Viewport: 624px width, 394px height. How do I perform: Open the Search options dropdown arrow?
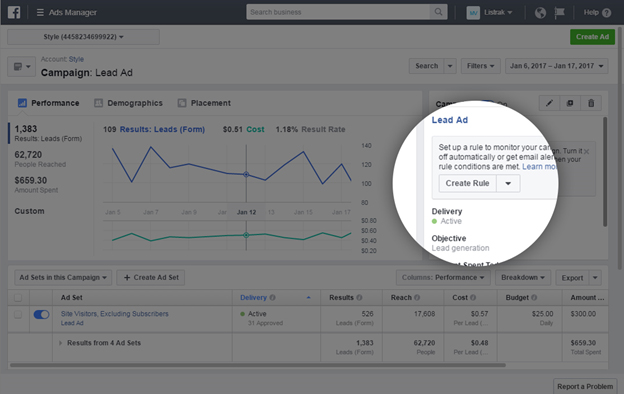[x=450, y=66]
